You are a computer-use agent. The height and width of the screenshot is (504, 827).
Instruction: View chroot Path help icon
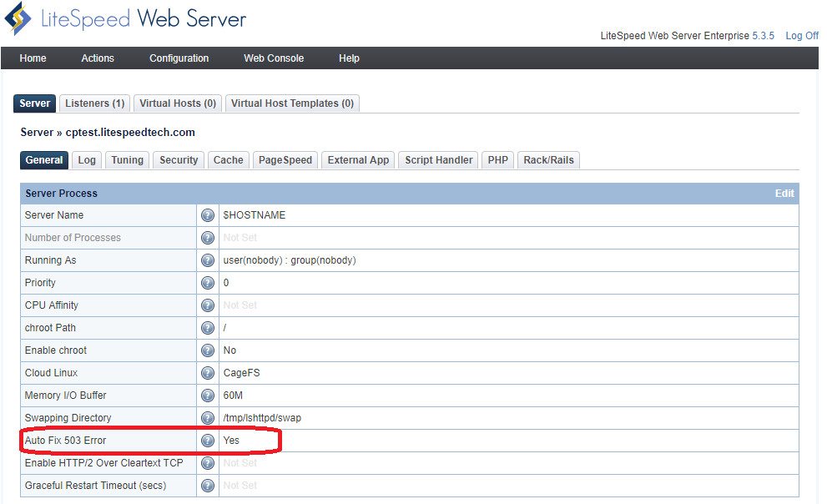click(207, 327)
